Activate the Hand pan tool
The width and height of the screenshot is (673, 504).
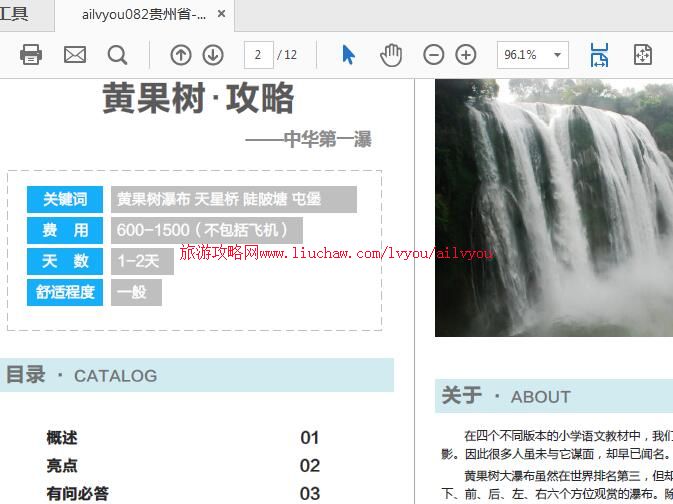click(x=391, y=55)
